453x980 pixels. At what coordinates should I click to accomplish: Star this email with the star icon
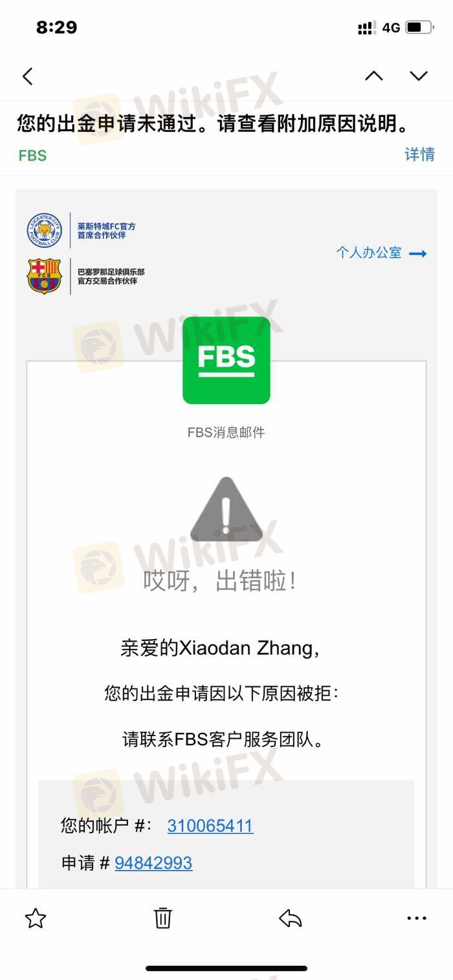pyautogui.click(x=36, y=918)
